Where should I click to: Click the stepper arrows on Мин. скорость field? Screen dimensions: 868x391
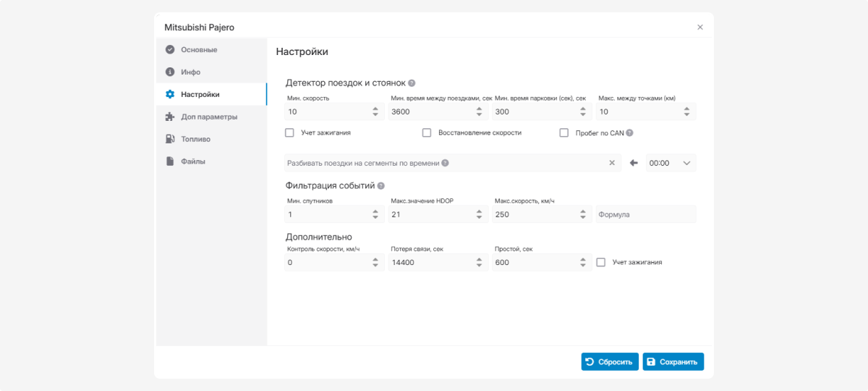click(375, 112)
